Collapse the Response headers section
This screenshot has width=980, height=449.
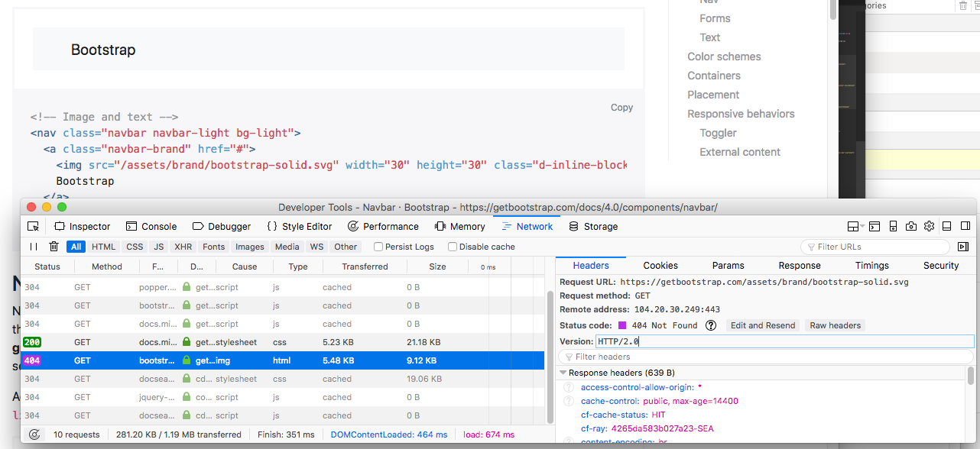point(563,373)
